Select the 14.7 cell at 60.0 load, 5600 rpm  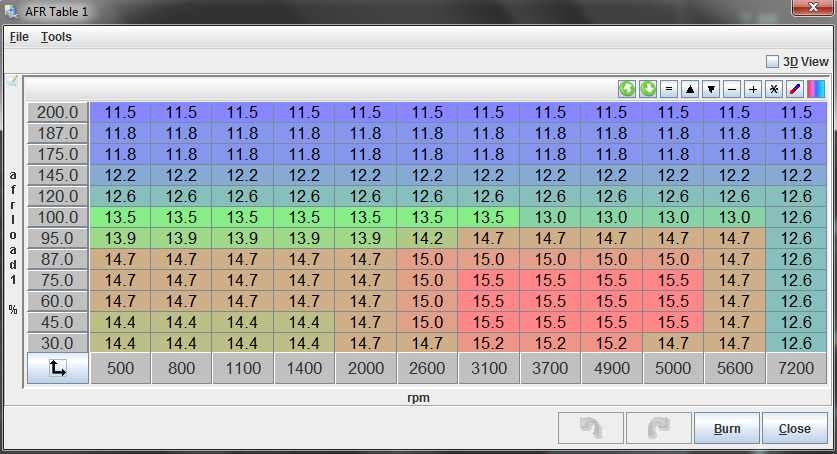(735, 301)
